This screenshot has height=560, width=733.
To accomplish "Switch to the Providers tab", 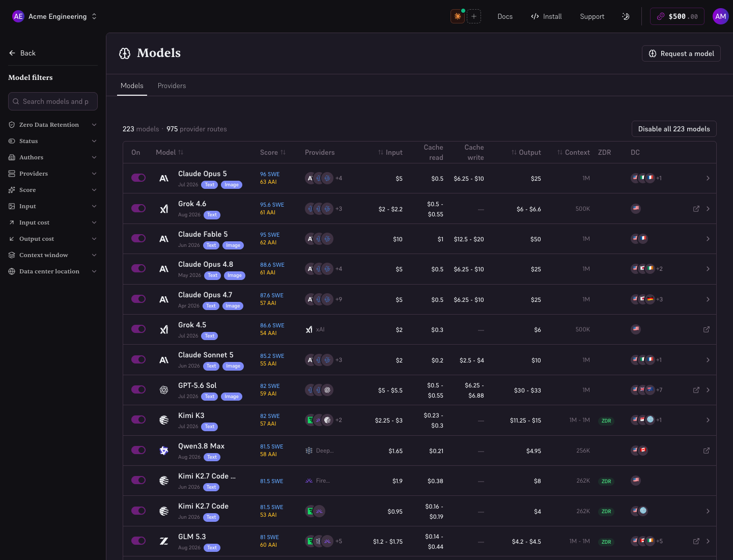I will tap(172, 86).
